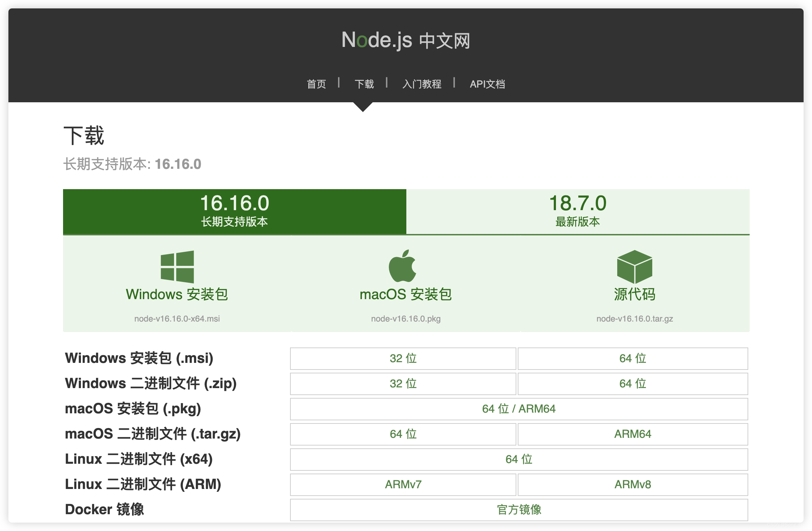Click the Linux 二进制文件 (x64) row label
The image size is (812, 531).
point(139,459)
